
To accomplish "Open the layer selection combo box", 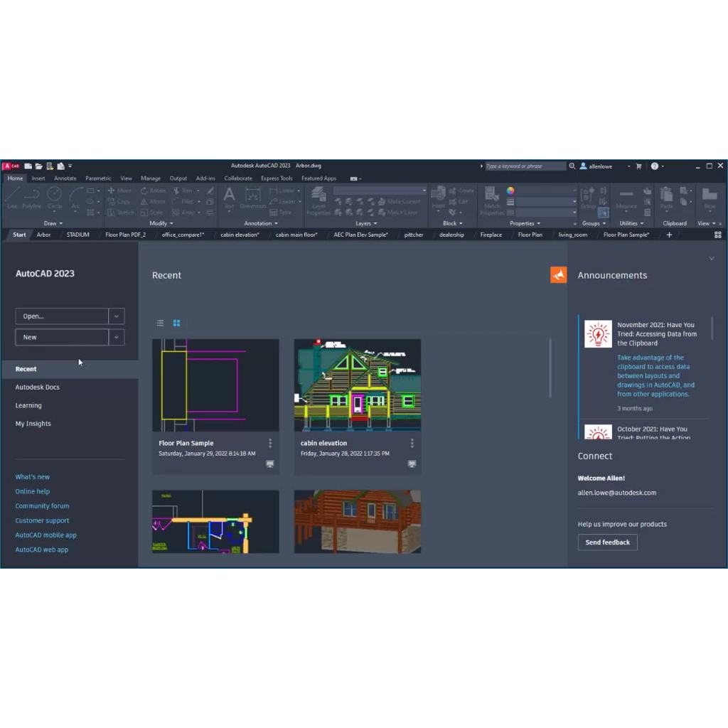I will pos(380,191).
